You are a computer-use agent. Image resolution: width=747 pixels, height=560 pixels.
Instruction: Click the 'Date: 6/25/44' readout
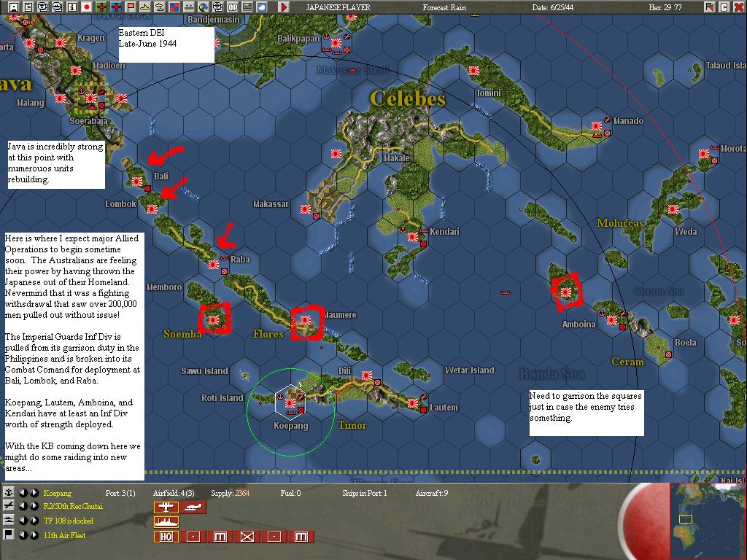tap(553, 7)
